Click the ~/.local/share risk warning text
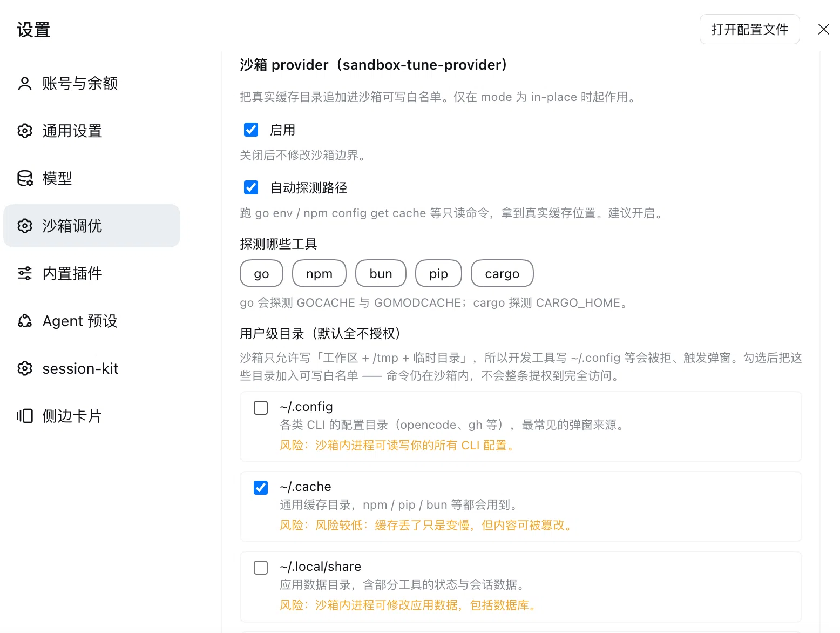 (x=410, y=605)
